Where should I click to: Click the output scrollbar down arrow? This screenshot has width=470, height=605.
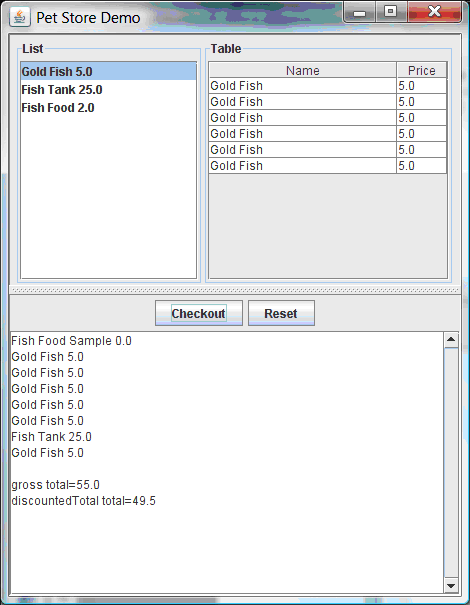coord(451,586)
